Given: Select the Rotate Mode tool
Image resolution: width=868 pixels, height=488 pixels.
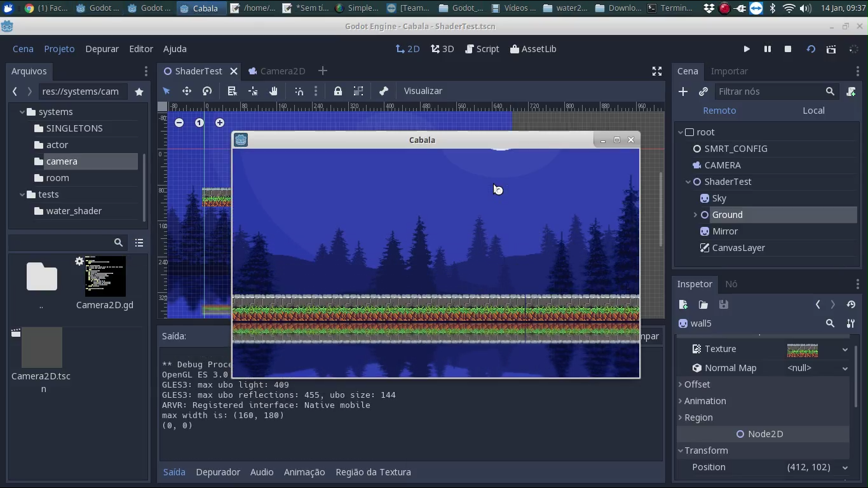Looking at the screenshot, I should (208, 91).
